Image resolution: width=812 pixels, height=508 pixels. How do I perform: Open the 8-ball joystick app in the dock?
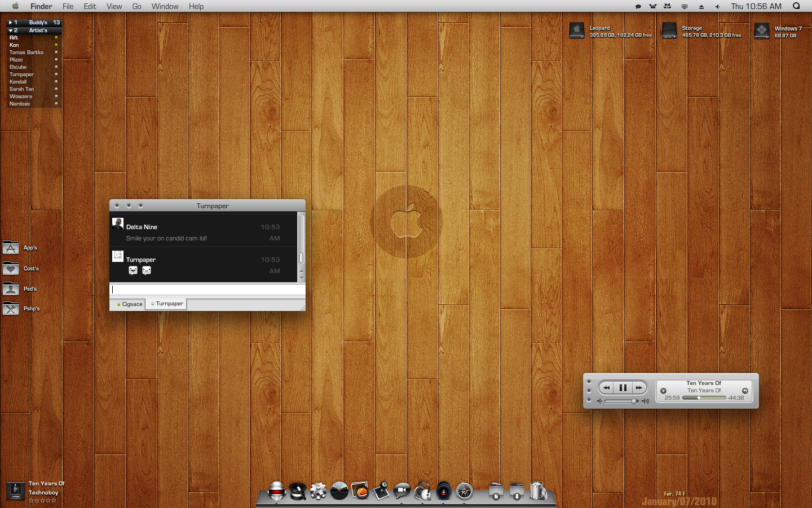[381, 491]
